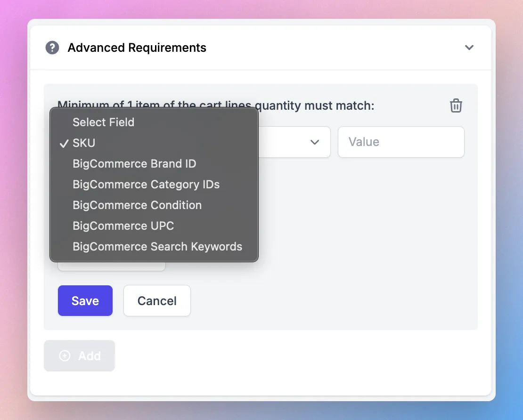Save the requirement
The width and height of the screenshot is (523, 420).
[x=85, y=301]
